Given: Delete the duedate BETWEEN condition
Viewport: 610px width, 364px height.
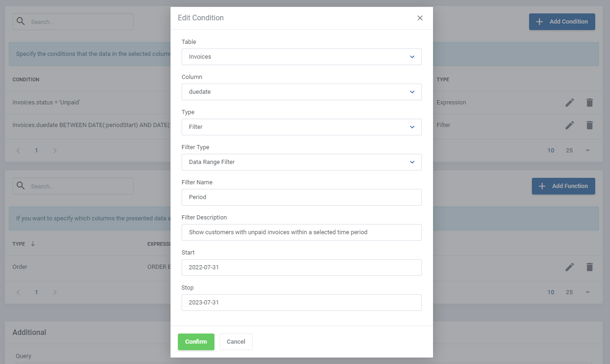Looking at the screenshot, I should pyautogui.click(x=590, y=125).
